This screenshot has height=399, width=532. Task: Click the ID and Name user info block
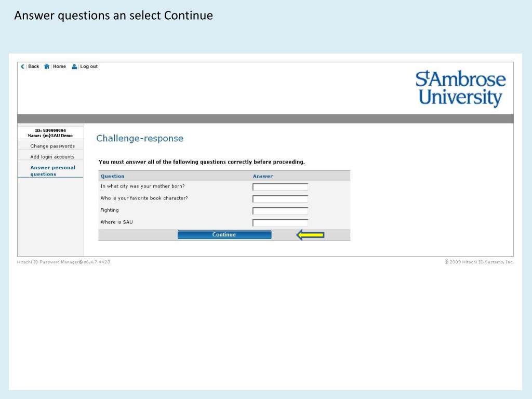click(x=50, y=133)
